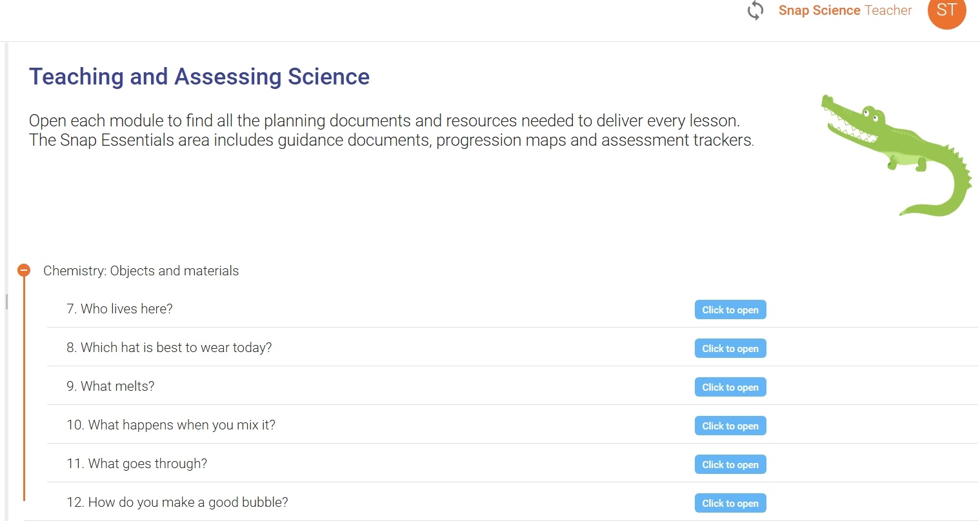Select the row titled 10. What happens when you mix it?
Viewport: 980px width, 521px height.
(170, 425)
